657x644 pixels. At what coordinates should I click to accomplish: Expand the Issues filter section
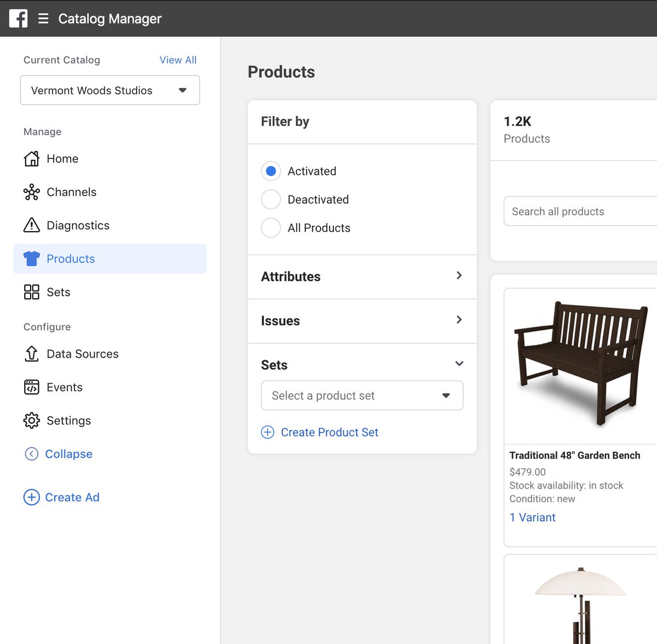pyautogui.click(x=362, y=321)
